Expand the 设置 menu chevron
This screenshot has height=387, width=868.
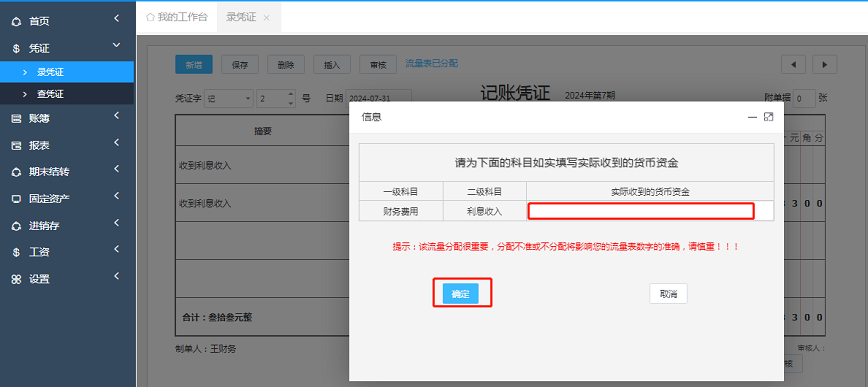tap(116, 276)
